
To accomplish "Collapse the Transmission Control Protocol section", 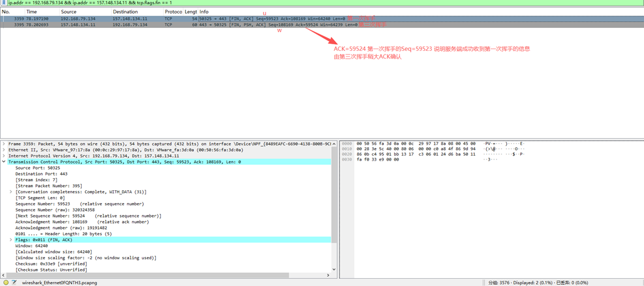I will pyautogui.click(x=4, y=162).
